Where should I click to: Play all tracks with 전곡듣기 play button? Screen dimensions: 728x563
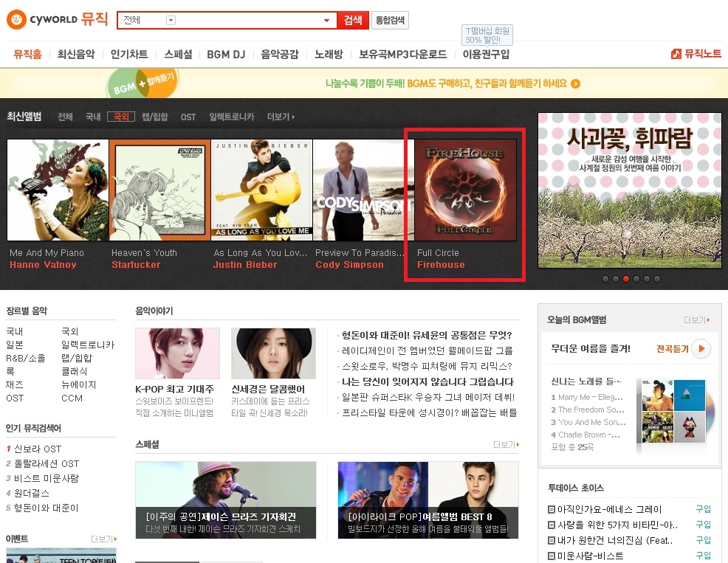[x=701, y=348]
